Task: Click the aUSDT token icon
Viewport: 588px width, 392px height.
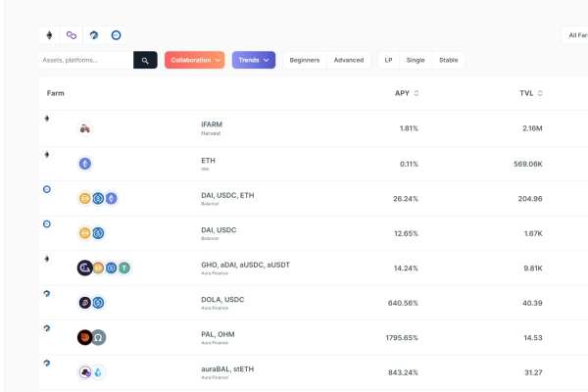Action: point(124,268)
